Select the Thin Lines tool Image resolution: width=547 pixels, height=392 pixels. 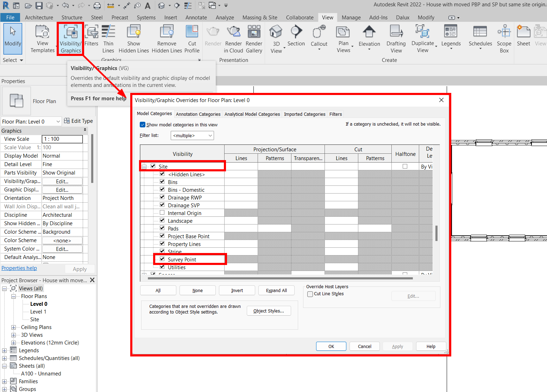[108, 38]
